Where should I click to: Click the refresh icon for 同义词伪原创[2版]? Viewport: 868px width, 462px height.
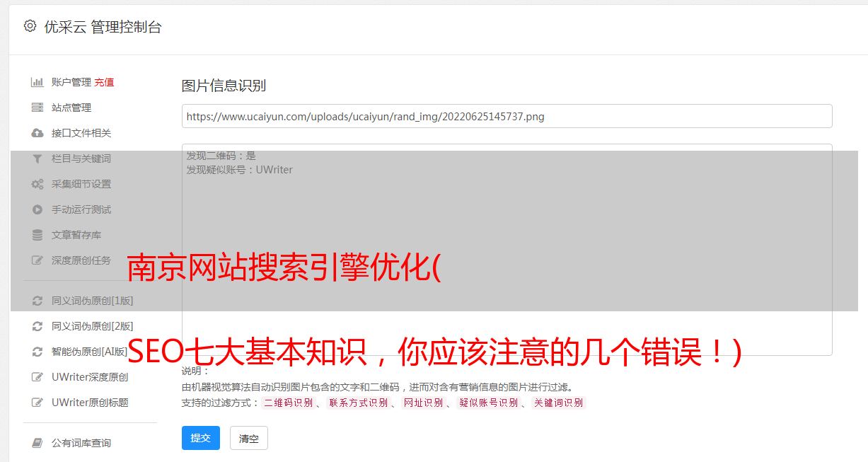pos(37,326)
